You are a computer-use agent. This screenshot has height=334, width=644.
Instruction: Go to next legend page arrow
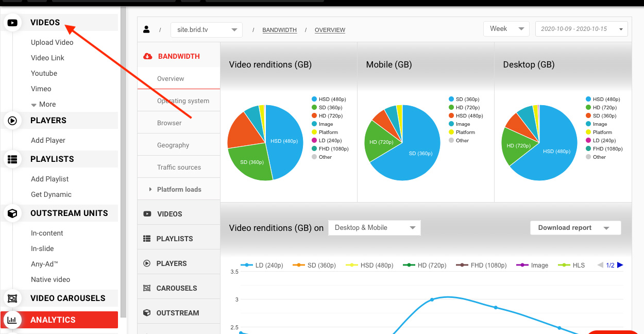[620, 265]
